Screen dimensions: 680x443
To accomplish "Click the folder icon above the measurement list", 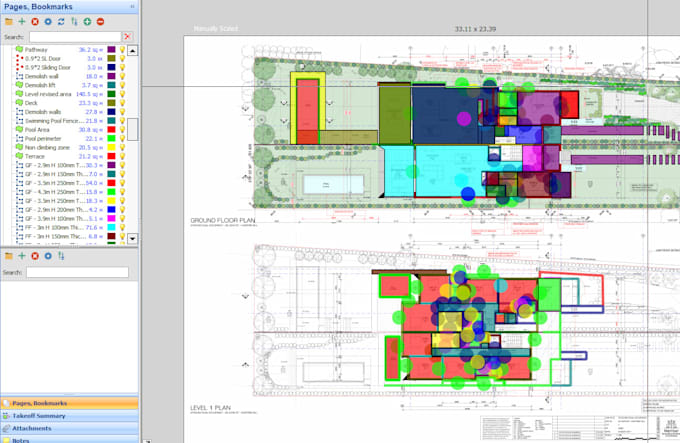I will pyautogui.click(x=9, y=22).
